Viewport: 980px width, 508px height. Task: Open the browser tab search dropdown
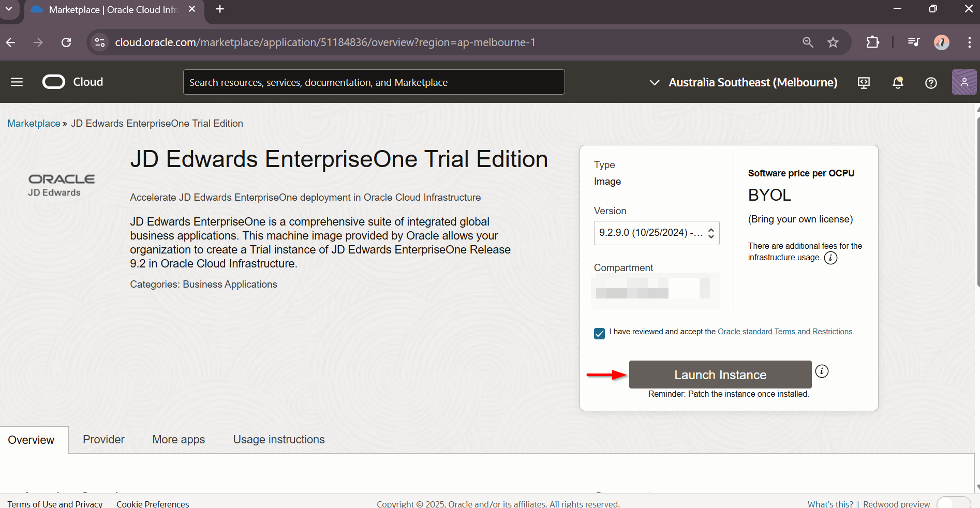coord(9,9)
